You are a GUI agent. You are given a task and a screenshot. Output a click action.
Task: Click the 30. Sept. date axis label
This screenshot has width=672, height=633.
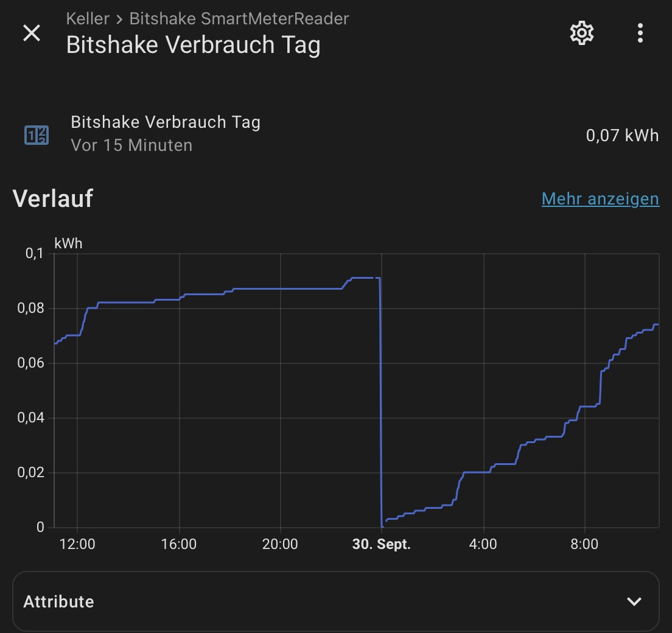click(x=382, y=544)
